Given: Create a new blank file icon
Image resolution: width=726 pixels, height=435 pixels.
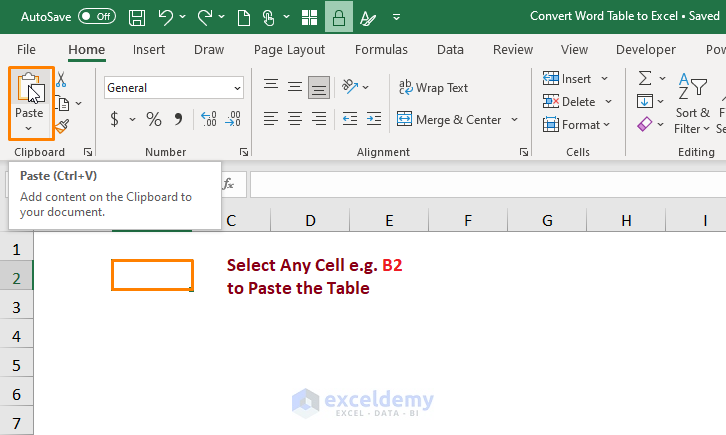Looking at the screenshot, I should pyautogui.click(x=244, y=18).
